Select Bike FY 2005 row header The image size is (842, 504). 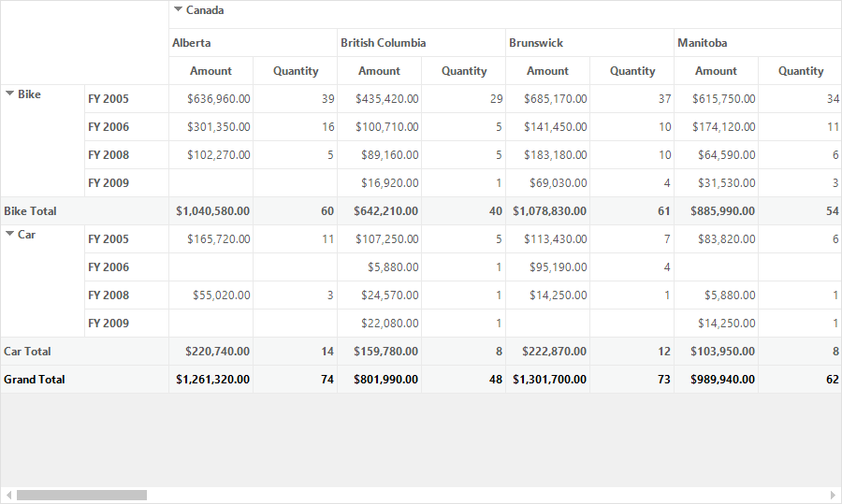(x=126, y=99)
